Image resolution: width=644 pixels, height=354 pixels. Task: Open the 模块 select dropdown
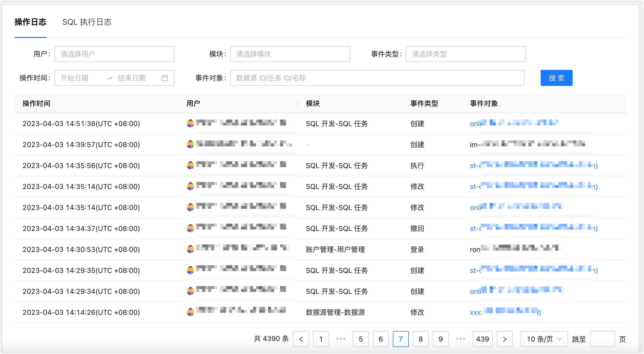tap(290, 54)
